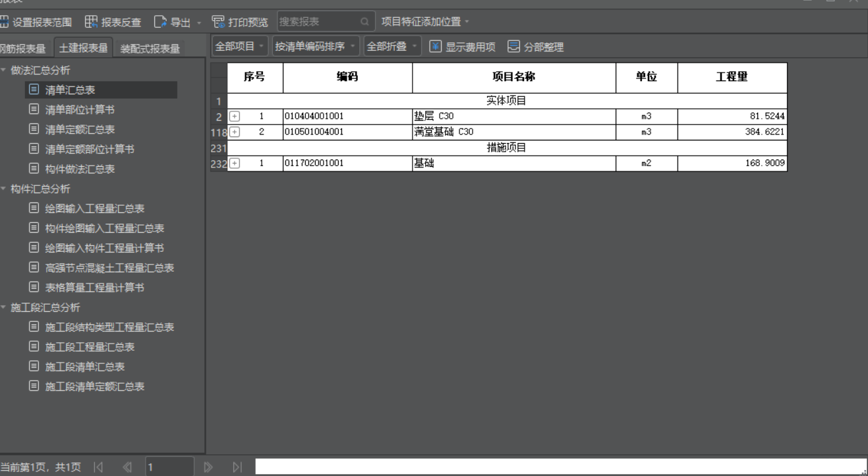Viewport: 868px width, 476px height.
Task: Switch to the 土建报表量 tab
Action: [x=83, y=48]
